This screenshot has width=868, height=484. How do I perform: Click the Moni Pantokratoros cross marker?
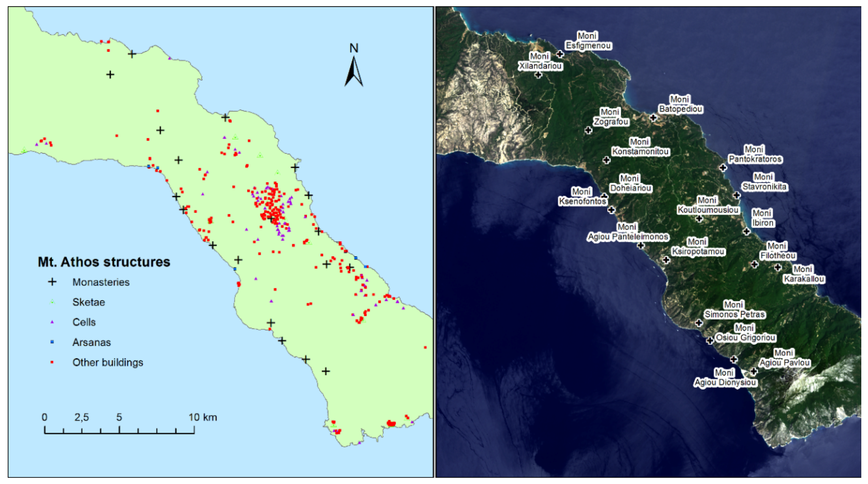723,168
